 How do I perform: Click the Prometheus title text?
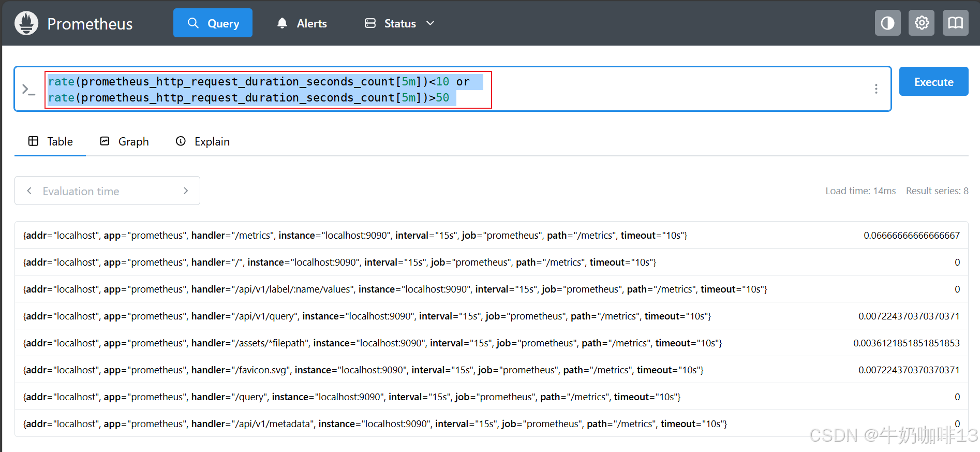coord(90,24)
